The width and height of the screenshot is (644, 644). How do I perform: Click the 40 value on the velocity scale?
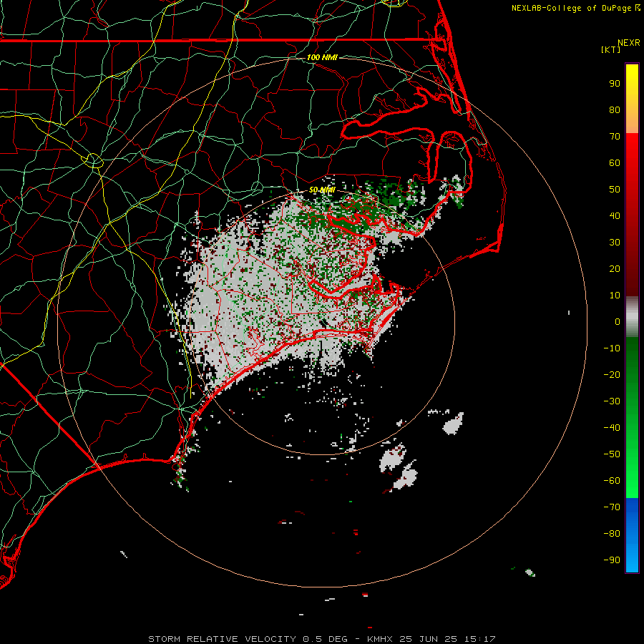(x=615, y=216)
